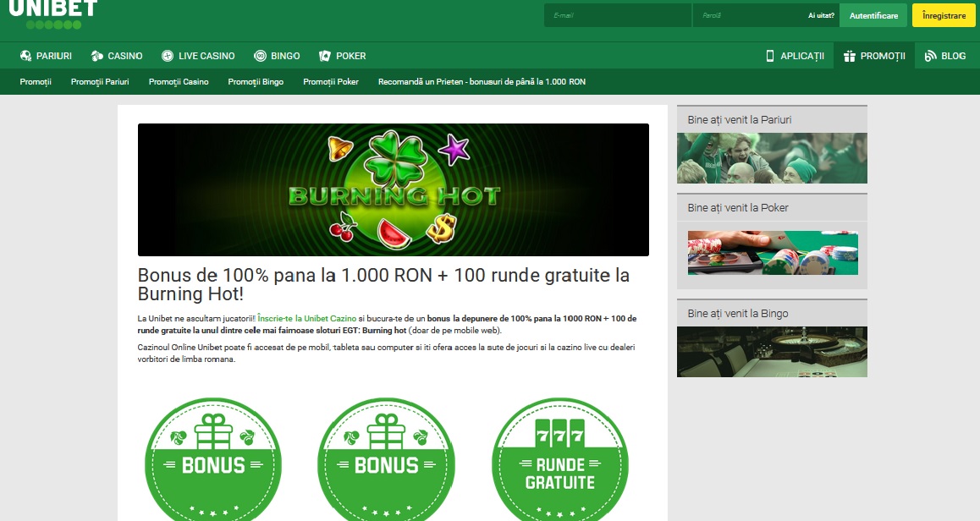The height and width of the screenshot is (521, 980).
Task: Click the Bingo ball icon
Action: tap(260, 56)
